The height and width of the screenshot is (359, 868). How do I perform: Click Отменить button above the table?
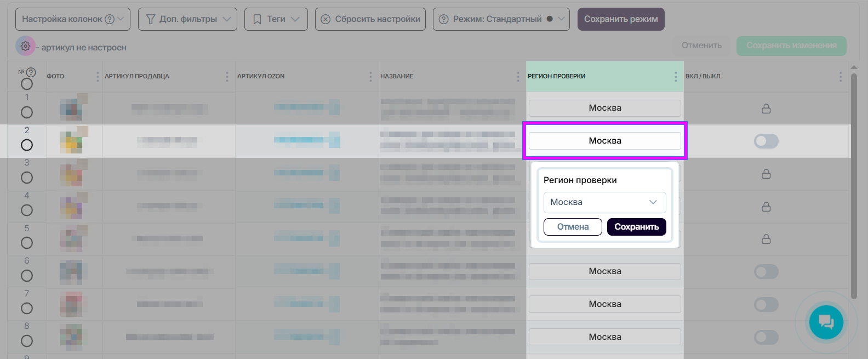pyautogui.click(x=701, y=45)
